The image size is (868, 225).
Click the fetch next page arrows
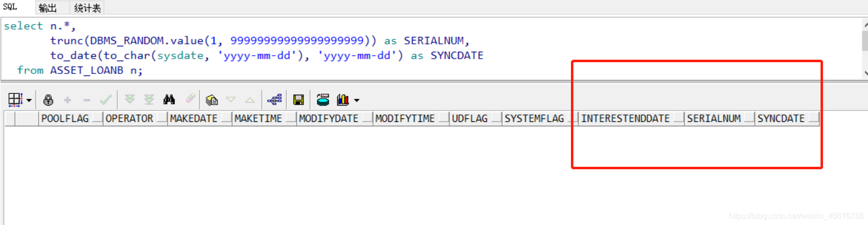tap(130, 100)
